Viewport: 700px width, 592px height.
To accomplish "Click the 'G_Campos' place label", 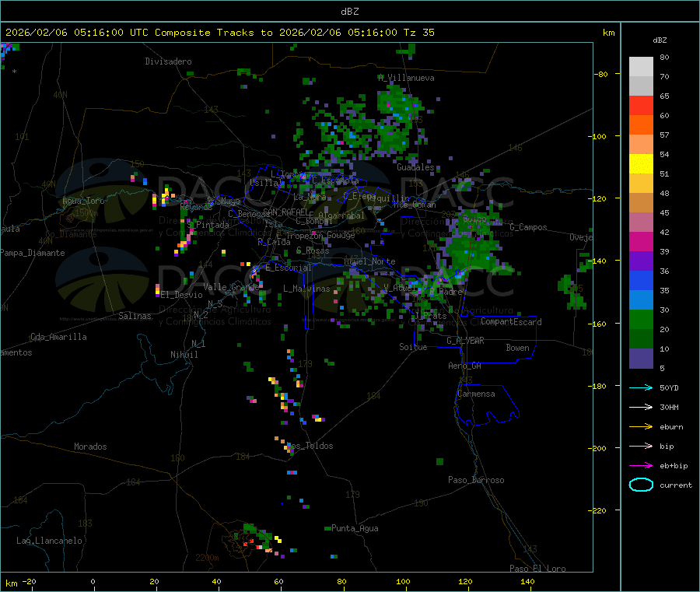I will 528,227.
